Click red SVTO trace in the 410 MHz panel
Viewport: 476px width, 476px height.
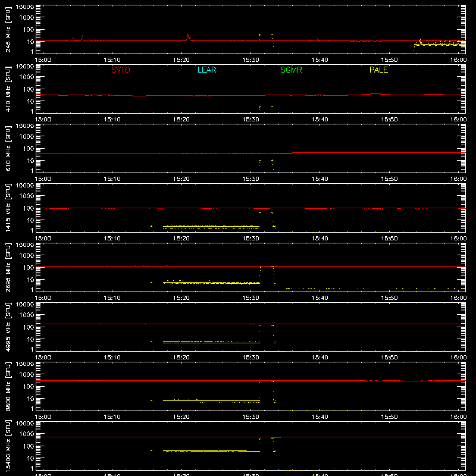pyautogui.click(x=250, y=95)
